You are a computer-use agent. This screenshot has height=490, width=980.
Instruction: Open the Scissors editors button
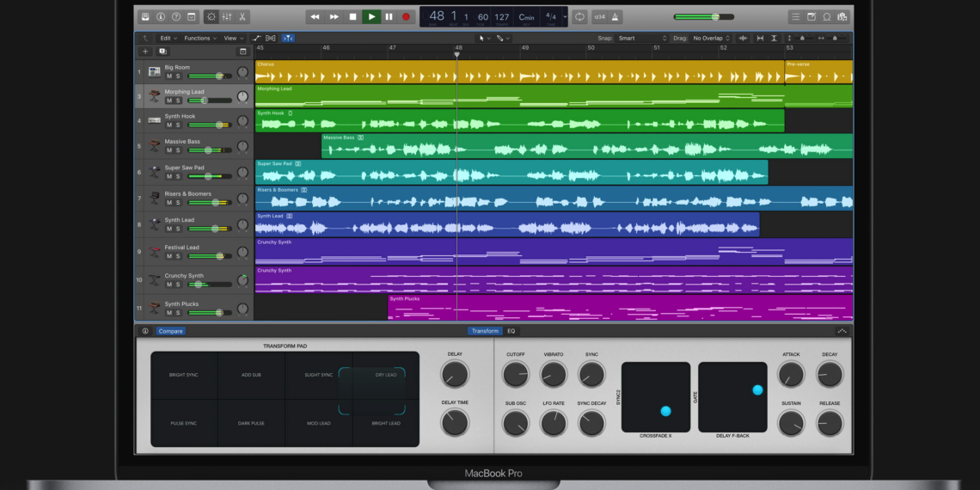click(242, 16)
